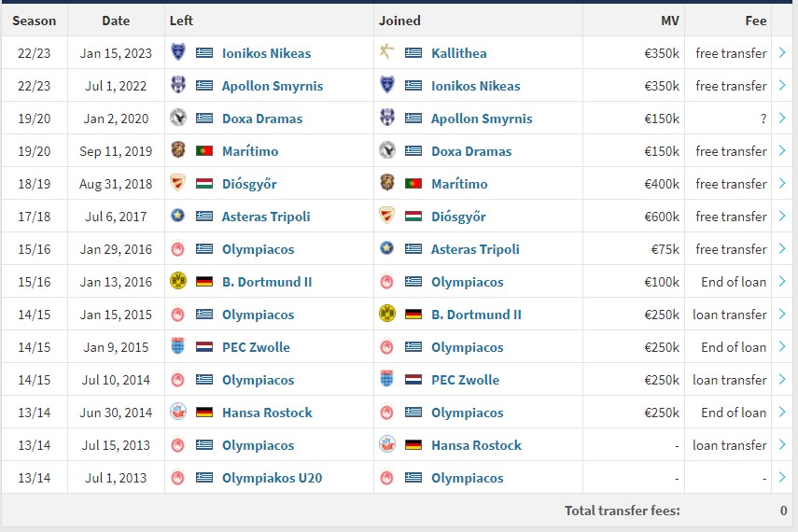The image size is (798, 532).
Task: Click the Doxa Dramas crest in the Joined column
Action: pos(386,150)
